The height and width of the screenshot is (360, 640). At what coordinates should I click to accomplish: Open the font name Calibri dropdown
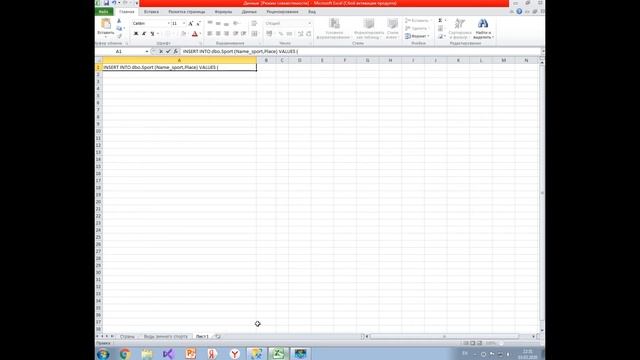click(169, 24)
